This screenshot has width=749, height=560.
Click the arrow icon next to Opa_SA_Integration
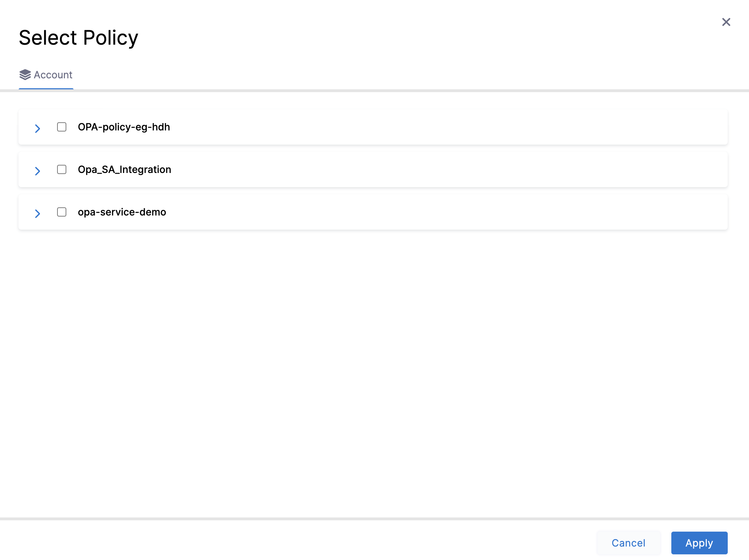tap(38, 171)
